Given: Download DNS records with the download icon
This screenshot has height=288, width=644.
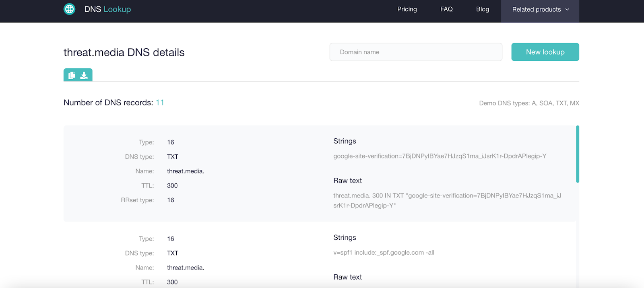Looking at the screenshot, I should click(x=84, y=75).
